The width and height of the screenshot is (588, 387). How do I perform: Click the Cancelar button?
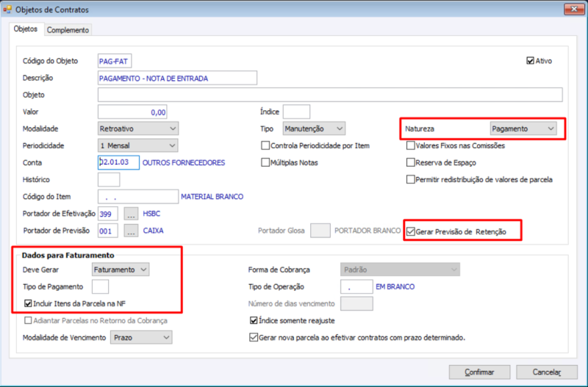coord(547,372)
